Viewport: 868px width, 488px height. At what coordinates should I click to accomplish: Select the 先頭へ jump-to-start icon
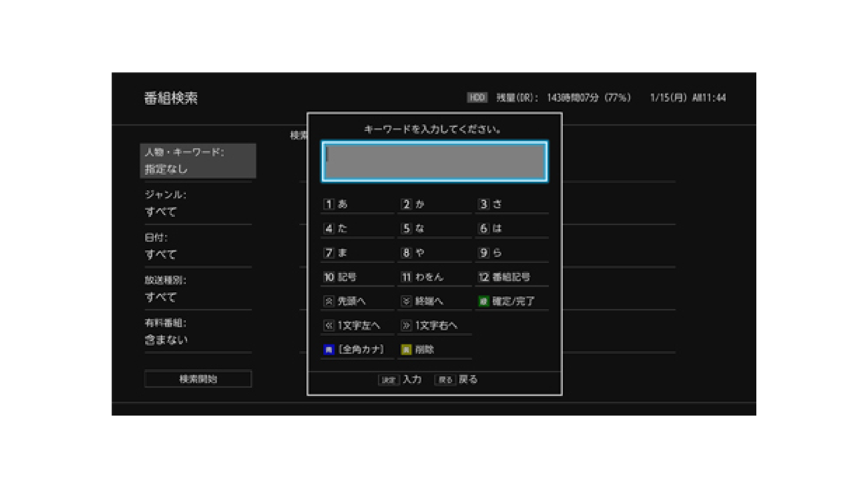[x=329, y=301]
